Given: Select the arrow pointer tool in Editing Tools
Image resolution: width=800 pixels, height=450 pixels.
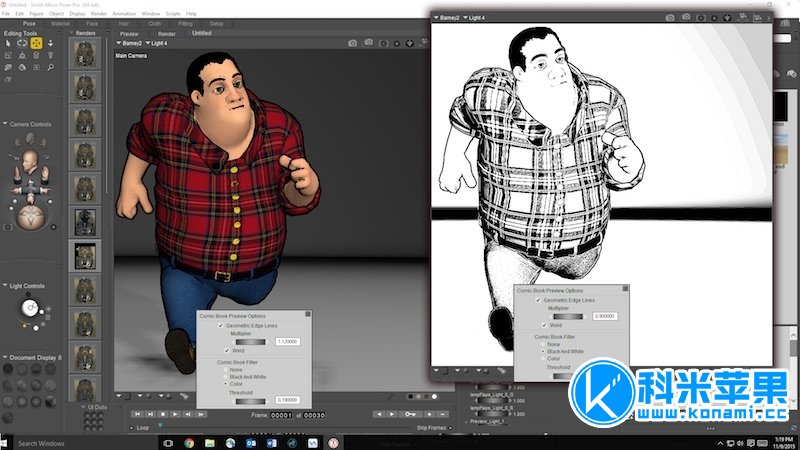Looking at the screenshot, I should click(8, 43).
